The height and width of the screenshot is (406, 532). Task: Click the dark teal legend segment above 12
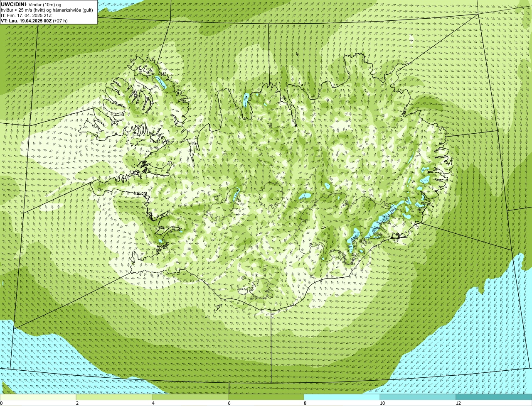[494, 397]
